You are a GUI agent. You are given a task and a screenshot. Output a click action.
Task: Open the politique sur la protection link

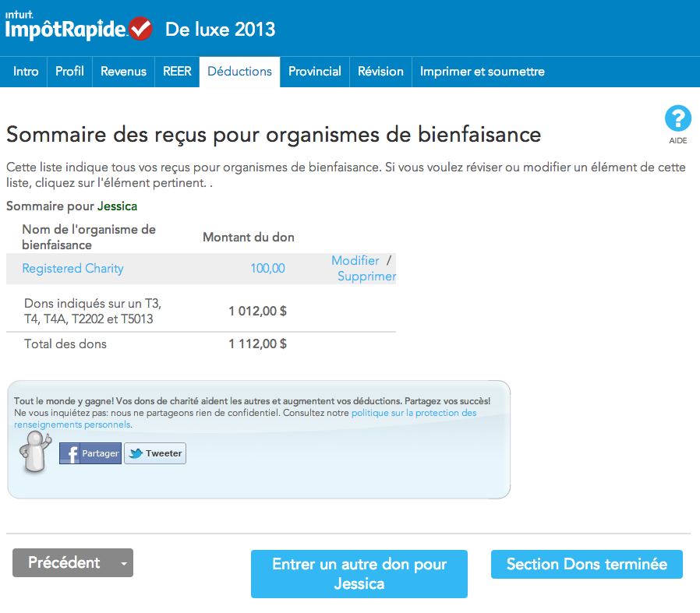coord(413,413)
